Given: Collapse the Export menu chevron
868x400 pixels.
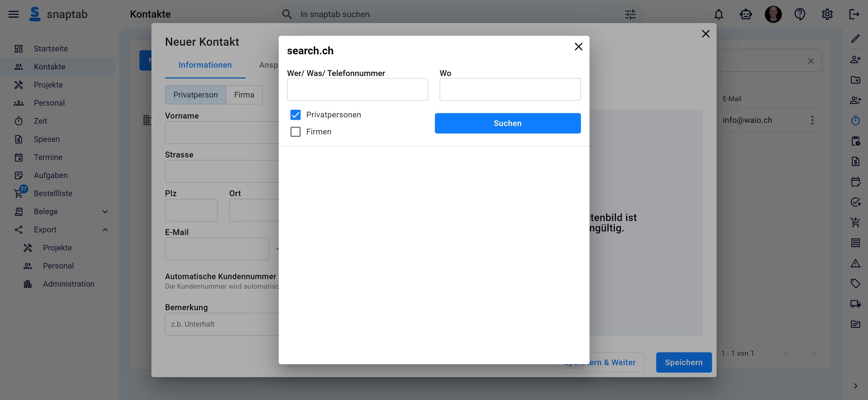Looking at the screenshot, I should 105,230.
